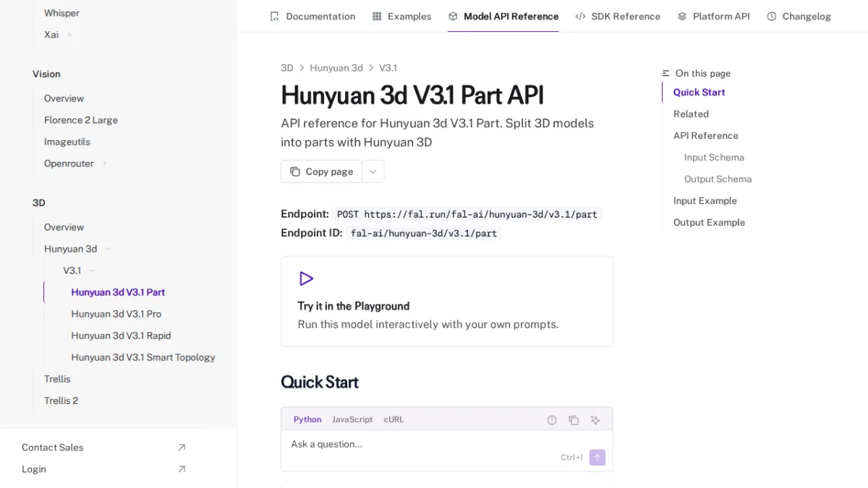Screen dimensions: 868x488
Task: Copy code using the code block copy icon
Action: pos(574,420)
